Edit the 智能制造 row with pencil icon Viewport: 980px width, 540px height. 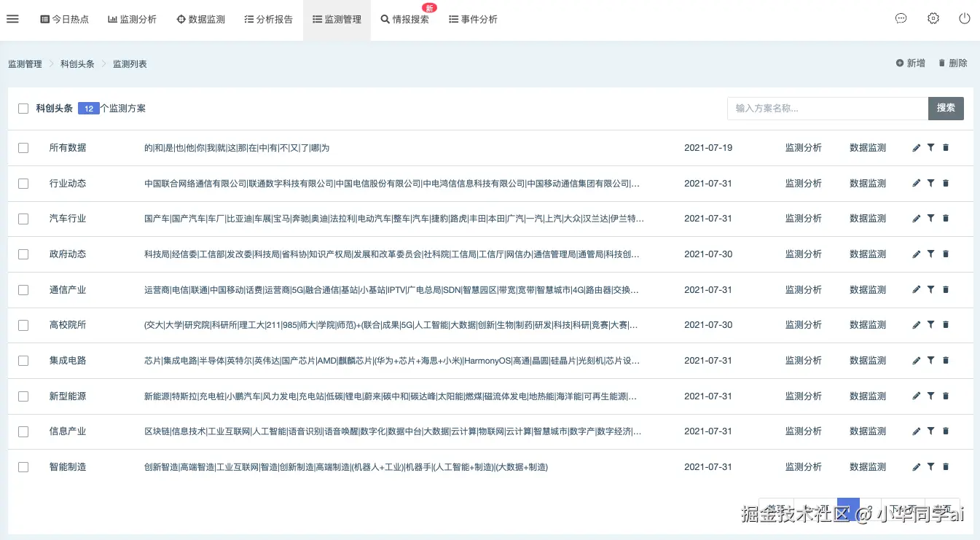(917, 467)
